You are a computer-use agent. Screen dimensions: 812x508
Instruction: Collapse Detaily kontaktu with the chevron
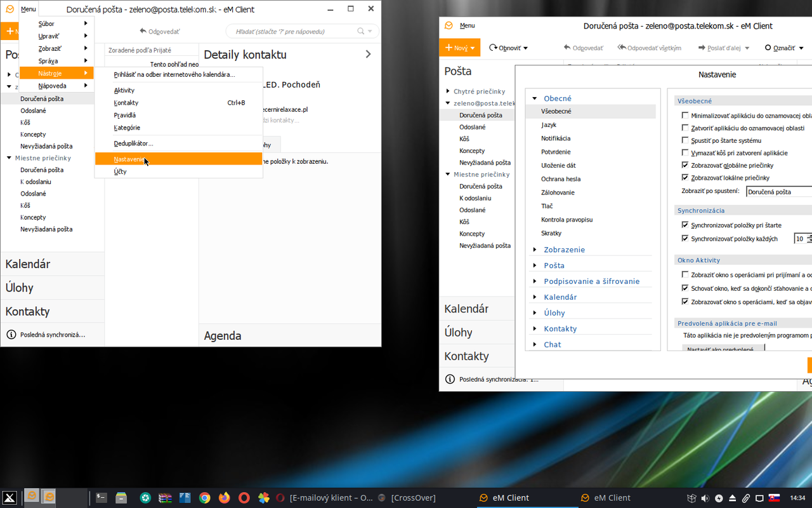(x=368, y=55)
